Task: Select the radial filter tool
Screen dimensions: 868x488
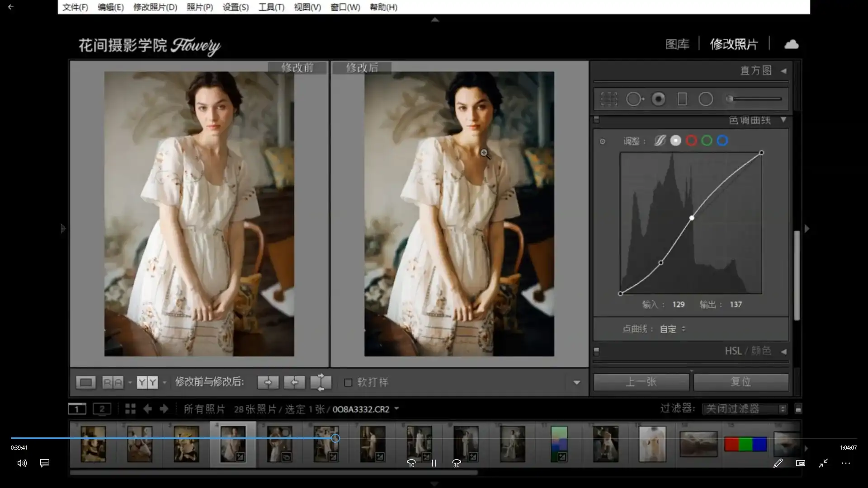Action: click(x=705, y=99)
